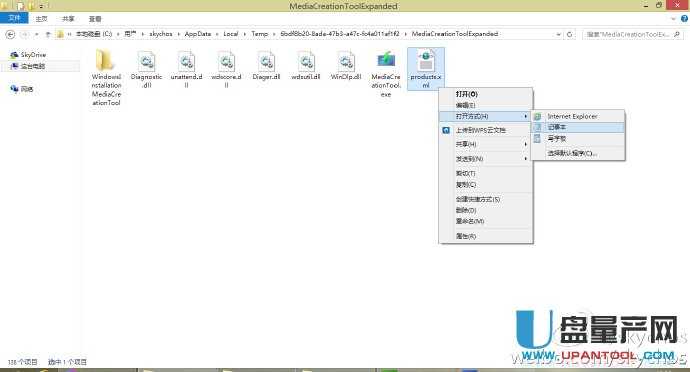Choose 删除(D) in the context menu

click(x=486, y=210)
